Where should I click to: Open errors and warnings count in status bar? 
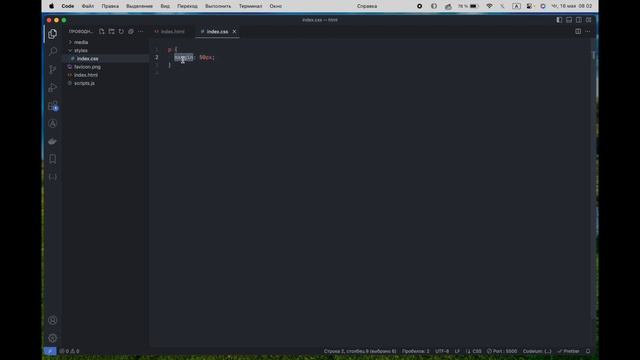69,351
